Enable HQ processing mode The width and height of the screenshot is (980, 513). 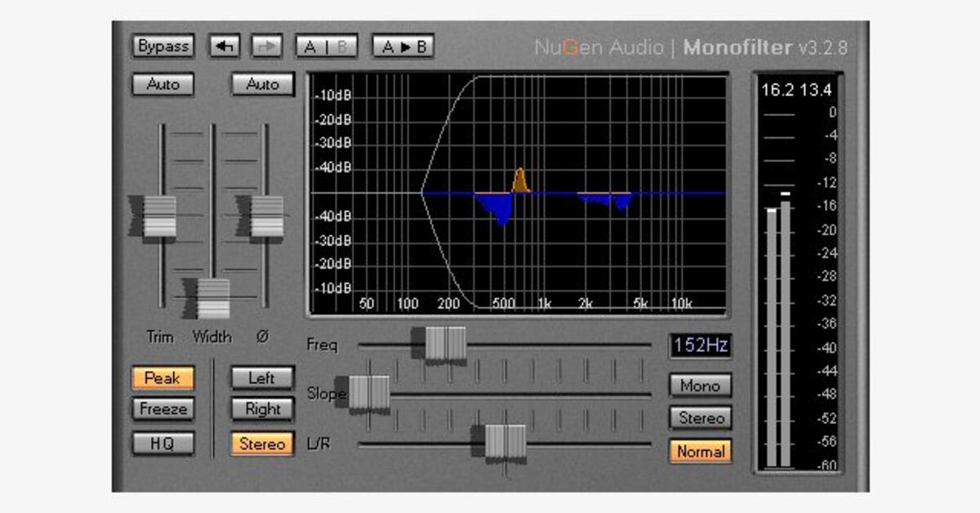click(x=163, y=443)
